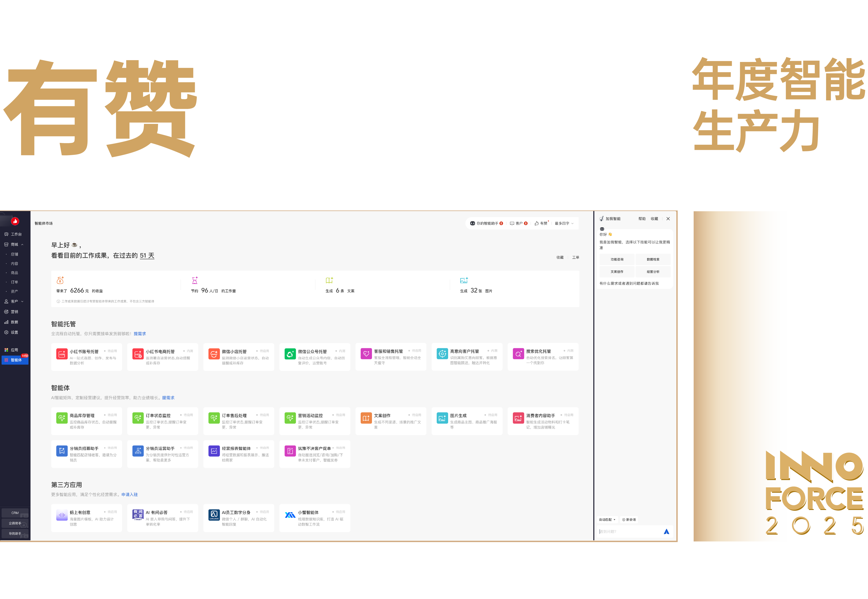Start a 新会话 conversation
The height and width of the screenshot is (599, 868).
(629, 520)
